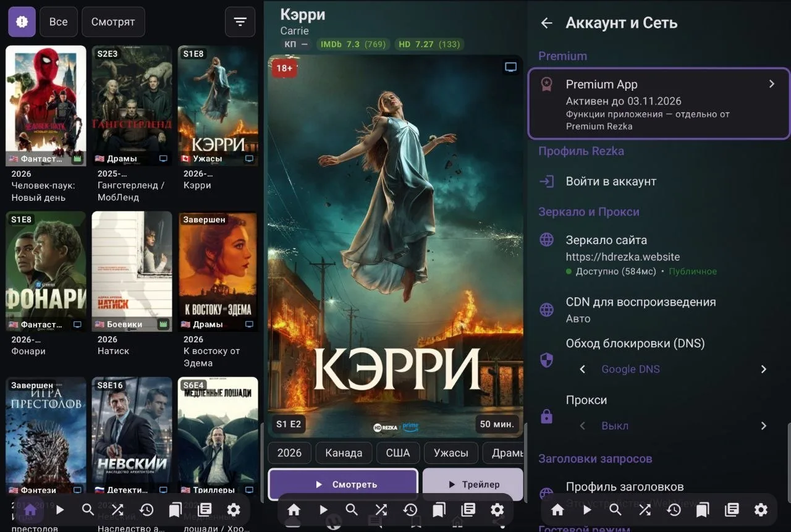
Task: Open Зеркало сайта mirror setting
Action: (659, 254)
